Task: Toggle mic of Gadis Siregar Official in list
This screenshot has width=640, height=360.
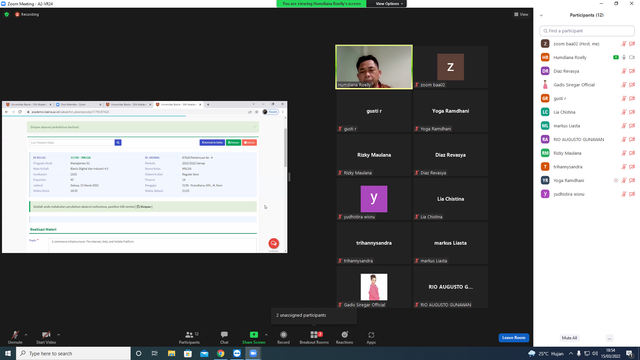Action: click(x=624, y=85)
